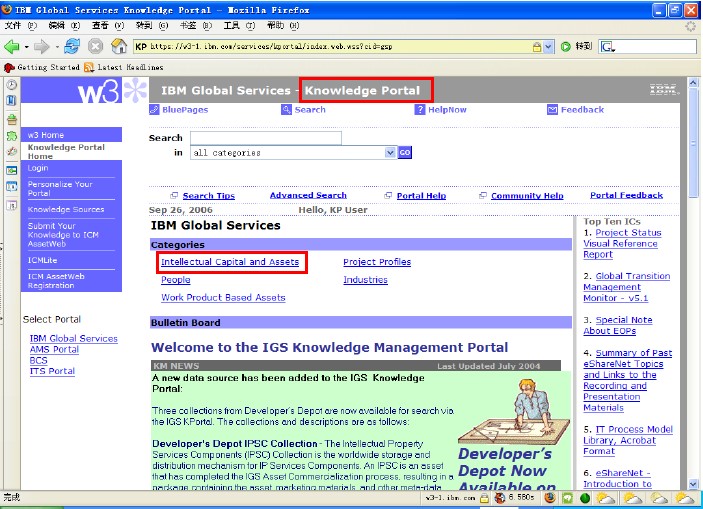
Task: Click the Getting Started bookmark icon
Action: [x=9, y=68]
